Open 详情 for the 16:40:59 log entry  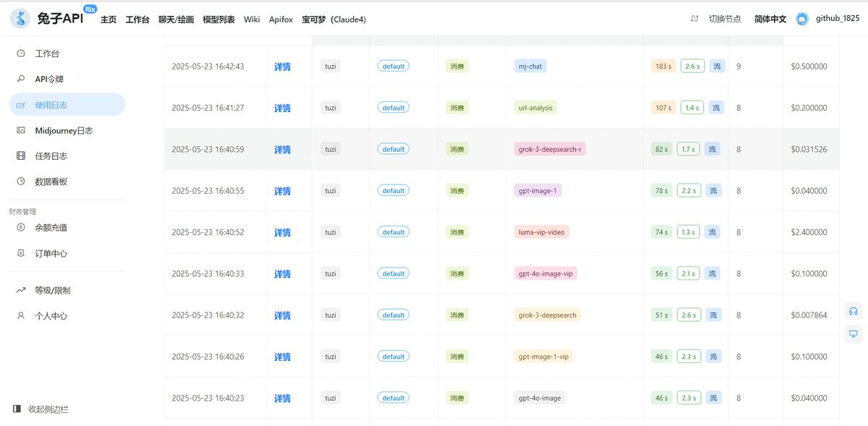(x=282, y=150)
